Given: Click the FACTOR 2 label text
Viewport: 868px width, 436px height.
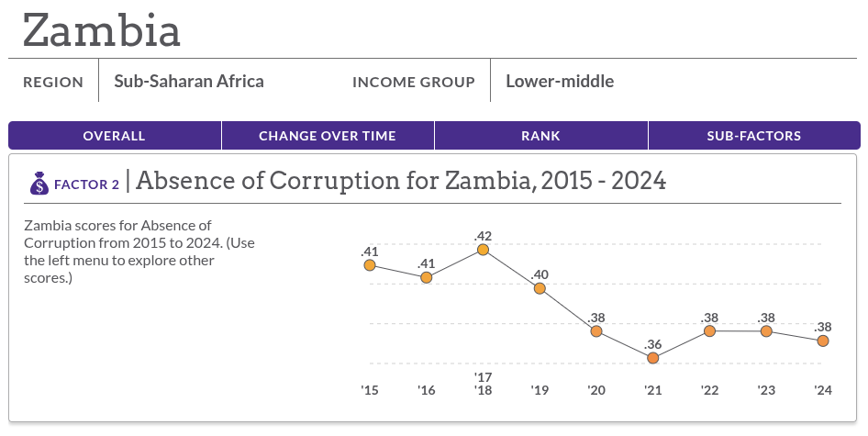Looking at the screenshot, I should [x=86, y=185].
